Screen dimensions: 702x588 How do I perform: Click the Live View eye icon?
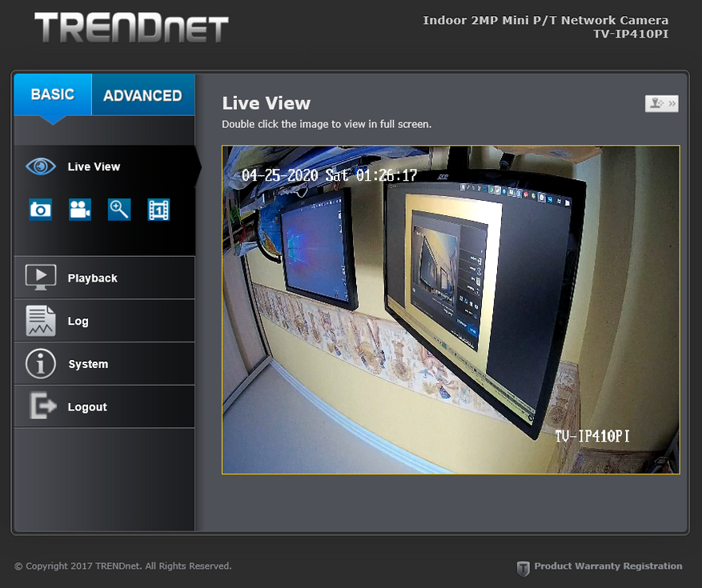pos(41,166)
